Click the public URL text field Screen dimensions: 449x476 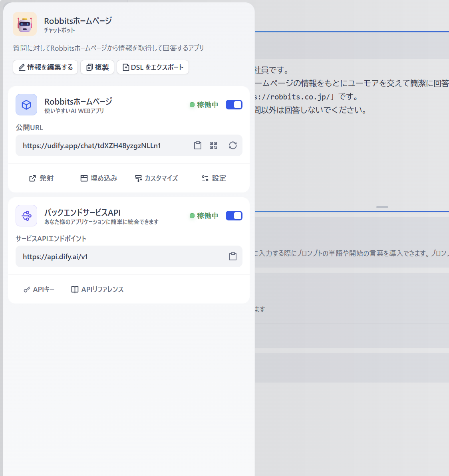(x=129, y=145)
